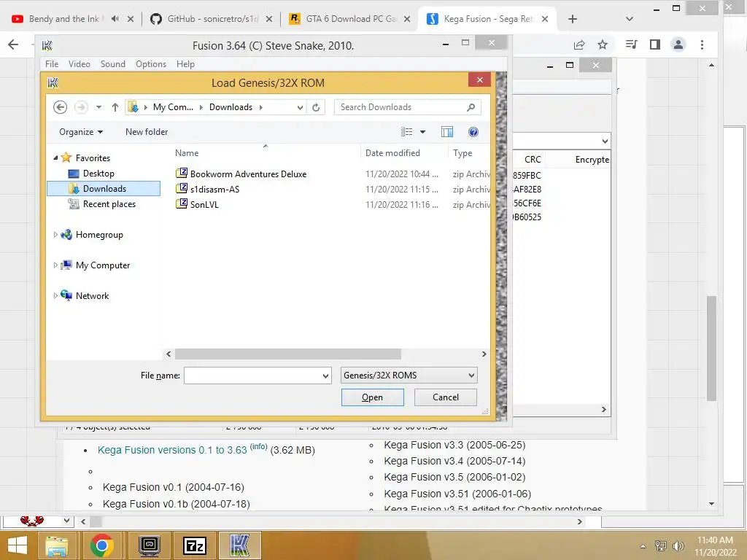Click the Search Downloads field
Screen dimensions: 747x560
coord(407,107)
